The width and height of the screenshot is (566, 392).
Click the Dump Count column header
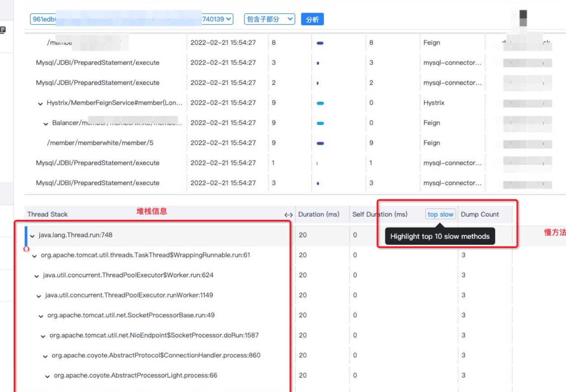tap(480, 215)
